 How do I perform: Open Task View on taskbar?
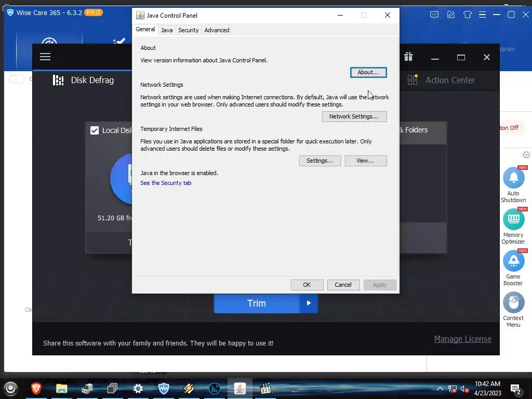tap(112, 388)
